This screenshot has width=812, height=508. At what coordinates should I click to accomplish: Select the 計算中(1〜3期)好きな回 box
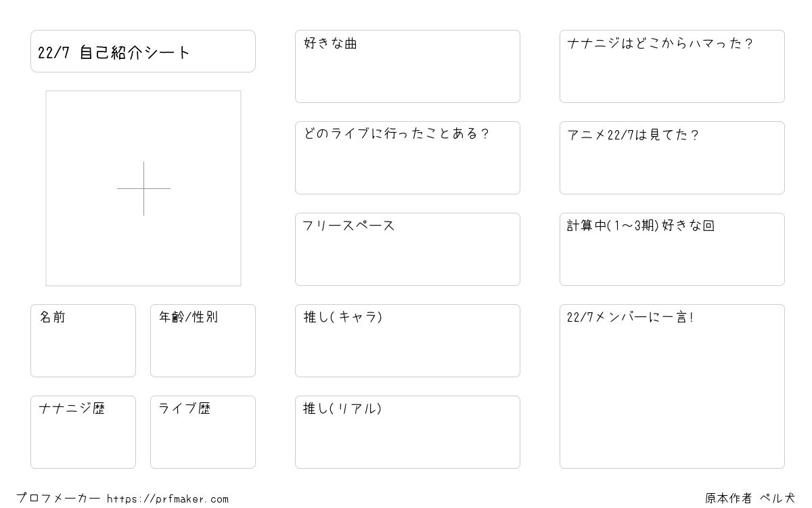(672, 249)
